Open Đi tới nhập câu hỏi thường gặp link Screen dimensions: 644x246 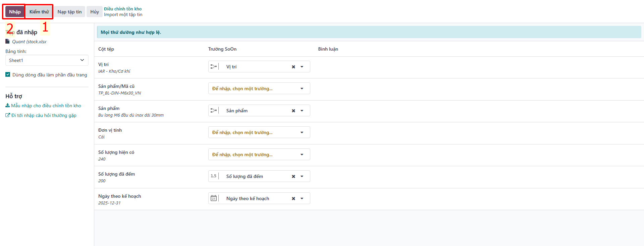[x=44, y=115]
